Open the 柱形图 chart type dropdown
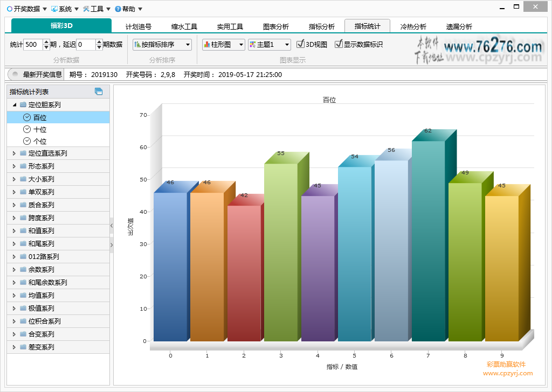Screen dimensions: 552x392 tap(224, 45)
